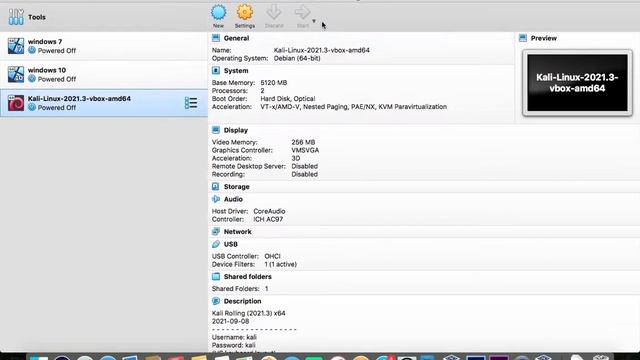Viewport: 640px width, 360px height.
Task: Click the windows 10 OS icon
Action: (16, 75)
